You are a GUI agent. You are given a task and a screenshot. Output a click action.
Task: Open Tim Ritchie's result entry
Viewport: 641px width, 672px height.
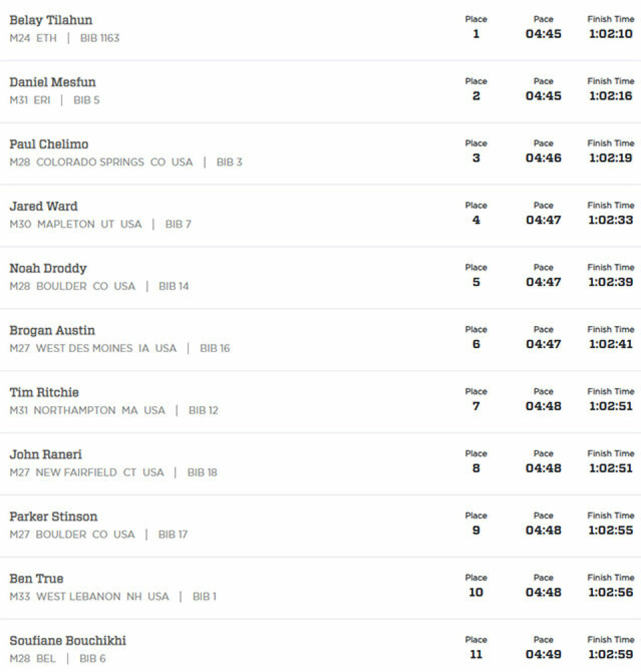(x=44, y=393)
